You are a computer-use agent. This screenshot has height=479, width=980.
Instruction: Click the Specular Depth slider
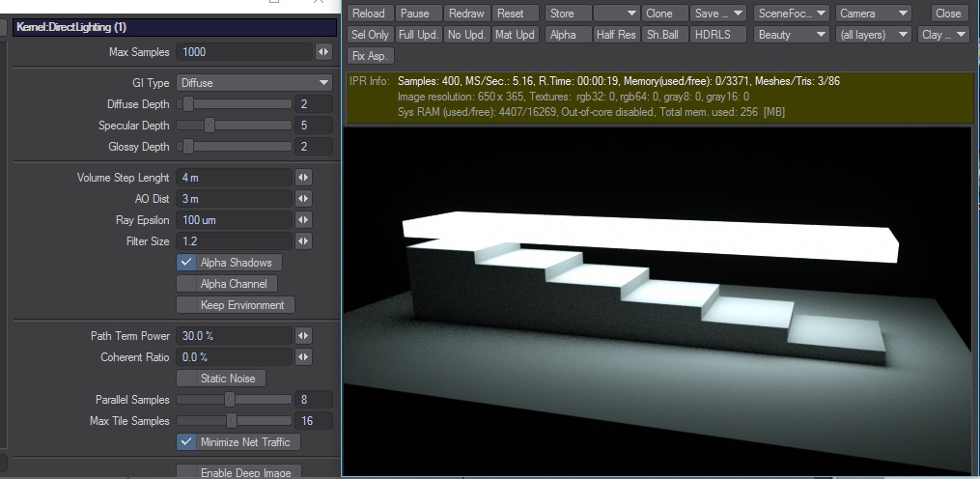click(x=235, y=126)
